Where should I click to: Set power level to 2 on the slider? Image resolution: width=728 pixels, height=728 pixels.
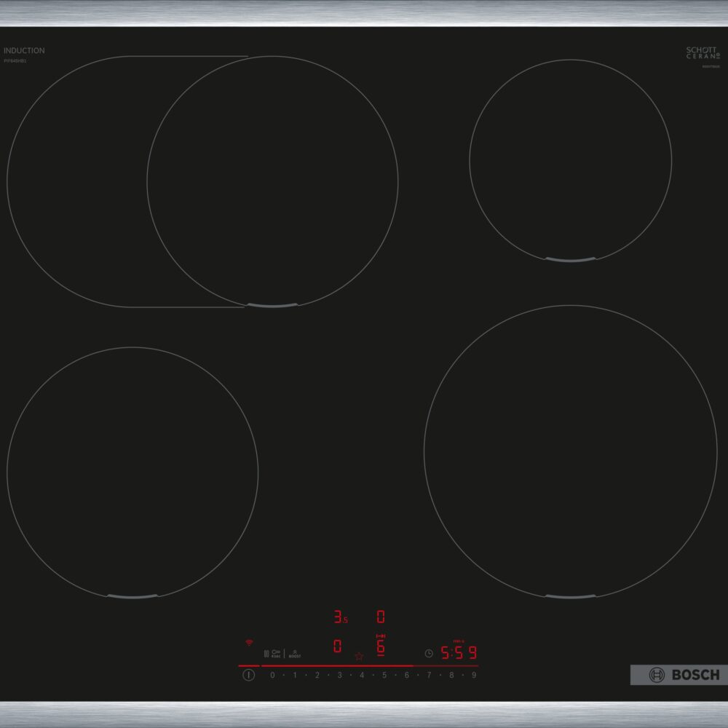[x=317, y=675]
